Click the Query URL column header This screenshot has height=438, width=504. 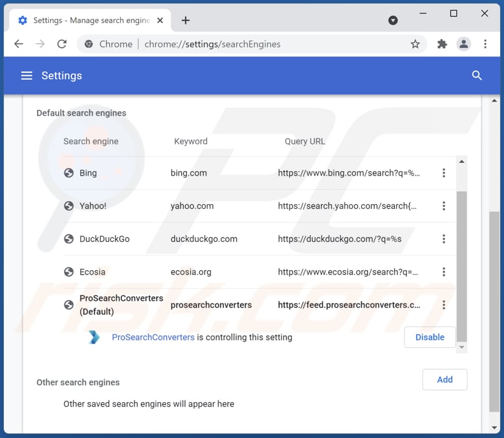click(x=305, y=142)
